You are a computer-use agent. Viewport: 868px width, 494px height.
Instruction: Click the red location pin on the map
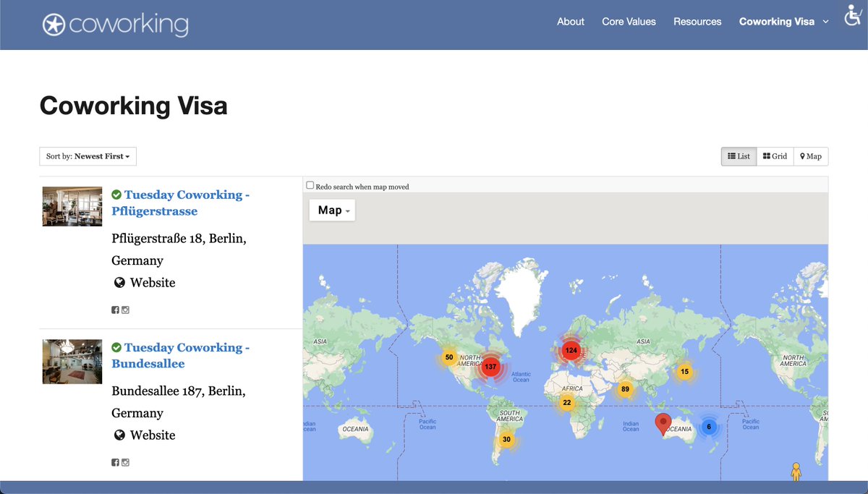[663, 425]
